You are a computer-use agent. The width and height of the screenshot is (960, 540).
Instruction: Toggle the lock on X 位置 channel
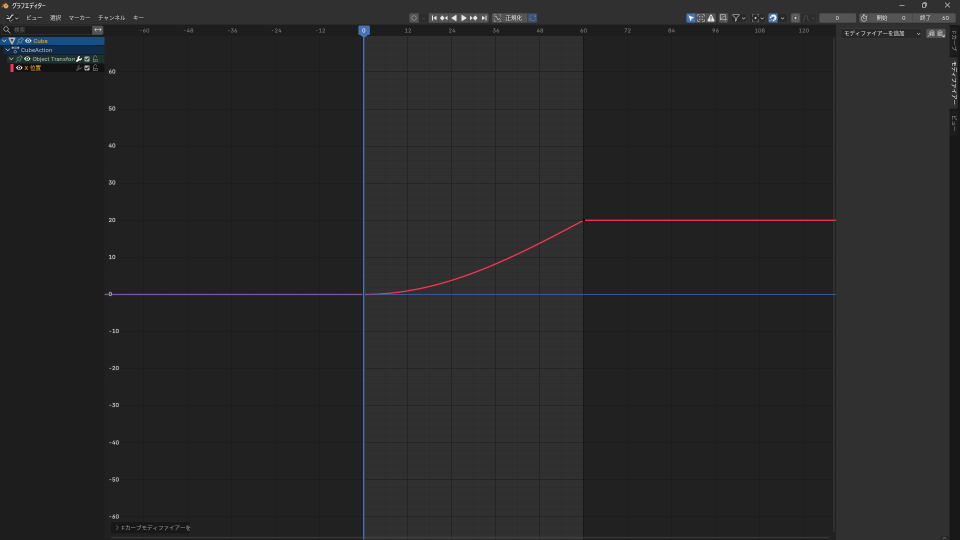click(95, 68)
